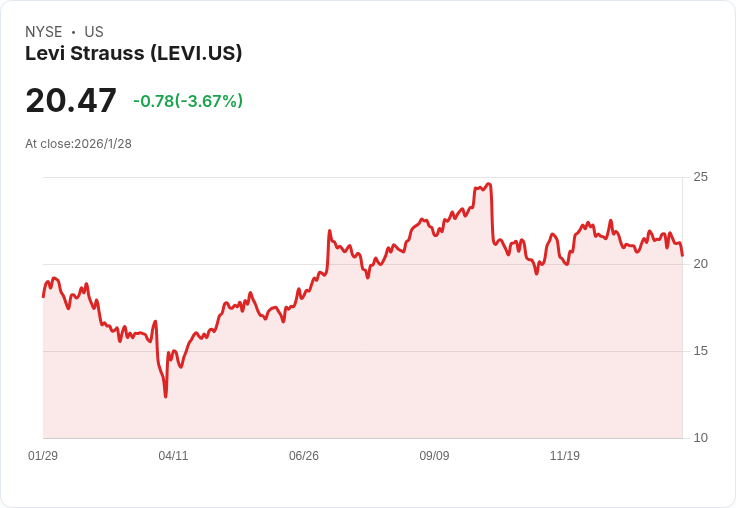Click the sharp price spike after 06/26
The height and width of the screenshot is (508, 736).
point(329,231)
